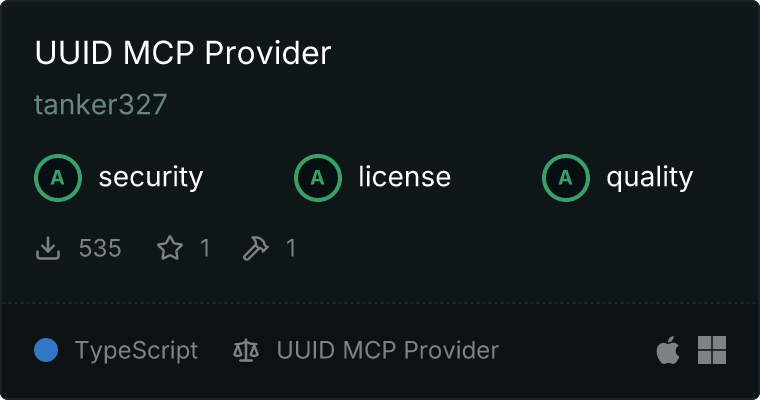Click the security grade A badge

[58, 178]
